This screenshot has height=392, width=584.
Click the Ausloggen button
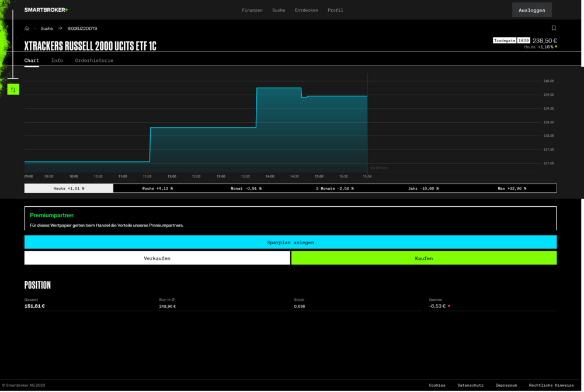click(x=531, y=9)
